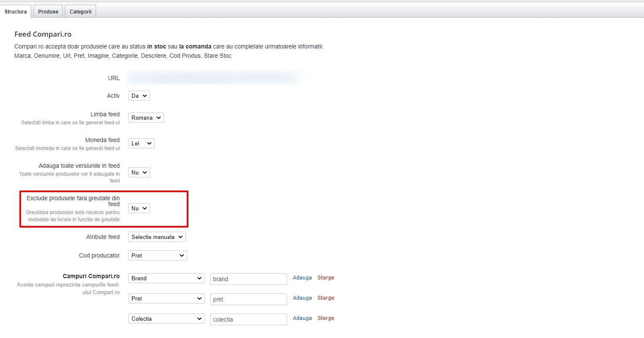Viewport: 644px width, 338px height.
Task: Click the colectia text input
Action: click(249, 319)
